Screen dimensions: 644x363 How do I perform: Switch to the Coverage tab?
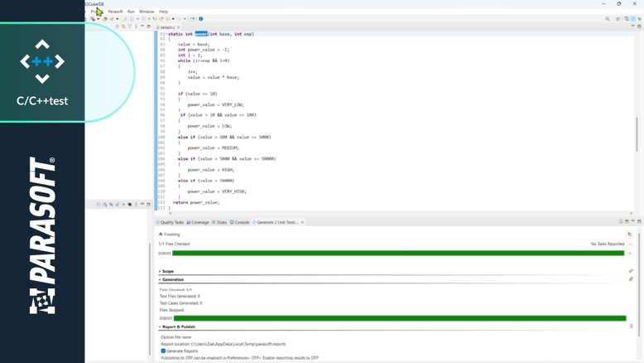point(198,222)
